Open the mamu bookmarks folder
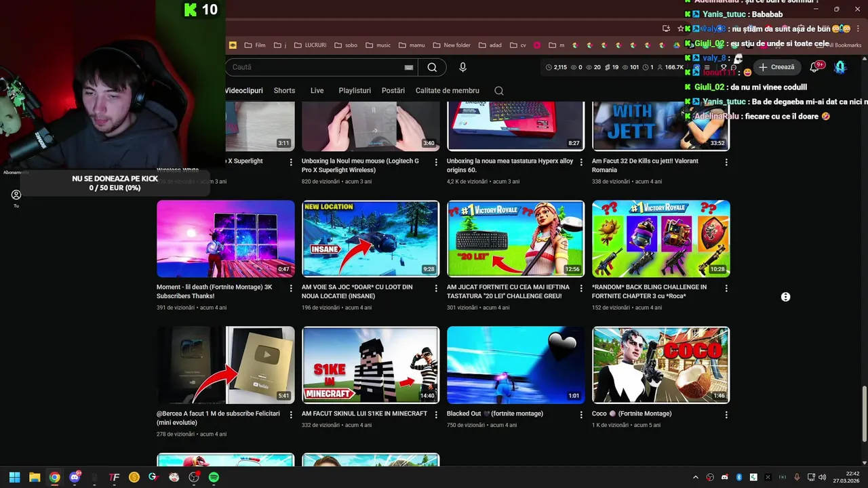This screenshot has height=488, width=868. [x=411, y=45]
